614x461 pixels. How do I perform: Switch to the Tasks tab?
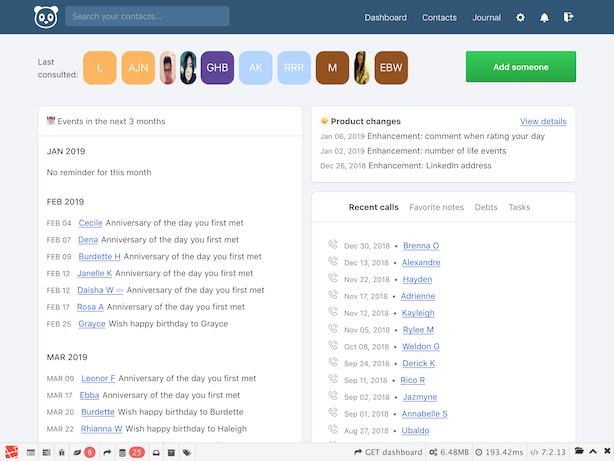point(519,207)
